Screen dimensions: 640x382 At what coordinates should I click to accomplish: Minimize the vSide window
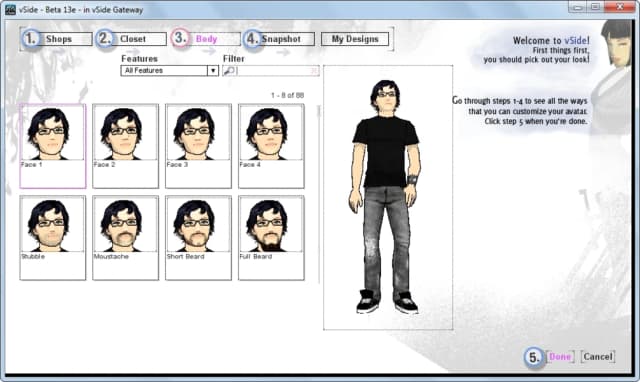click(x=577, y=7)
